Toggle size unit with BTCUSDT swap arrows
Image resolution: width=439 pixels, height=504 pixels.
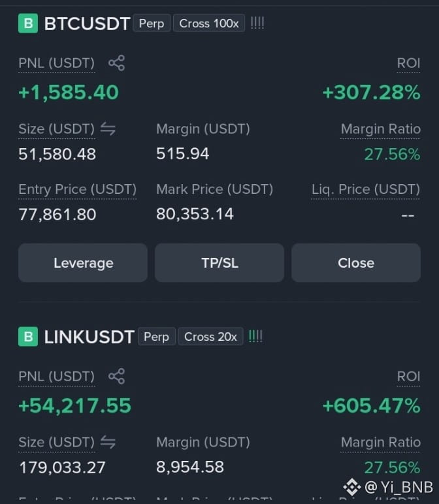tap(108, 129)
